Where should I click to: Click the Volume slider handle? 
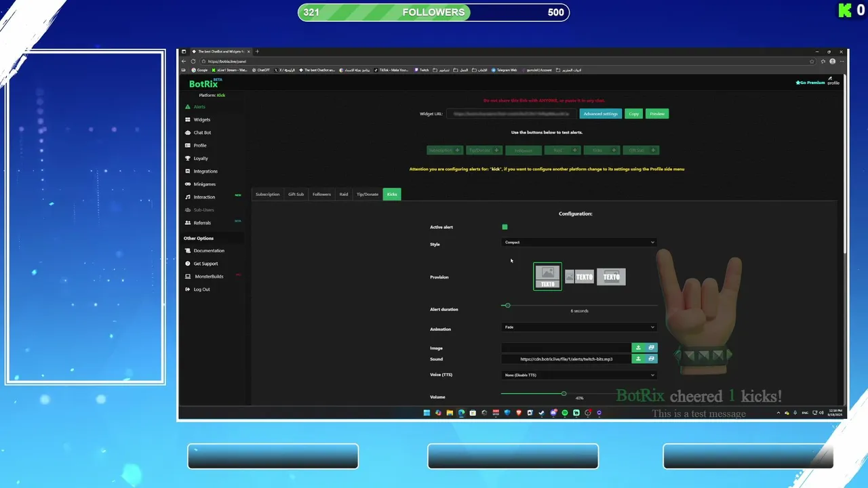[x=564, y=393]
